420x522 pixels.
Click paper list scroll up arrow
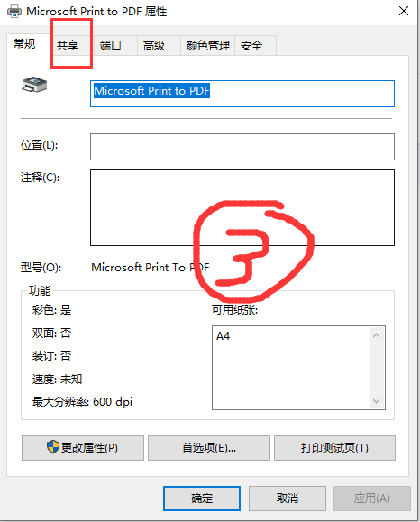click(x=377, y=335)
